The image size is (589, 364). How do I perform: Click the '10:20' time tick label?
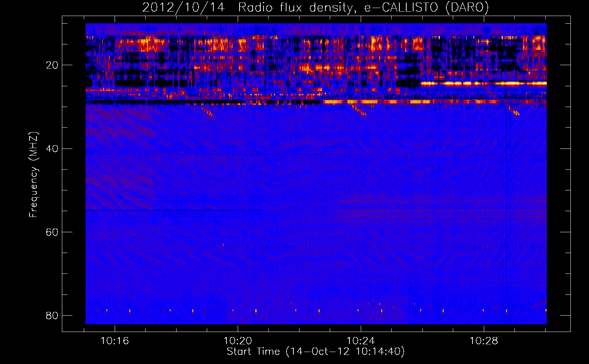pos(238,341)
